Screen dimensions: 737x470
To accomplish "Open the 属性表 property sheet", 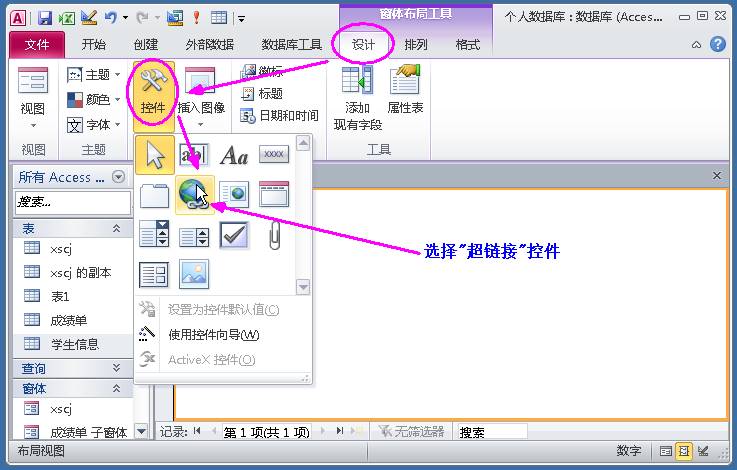I will (x=405, y=90).
